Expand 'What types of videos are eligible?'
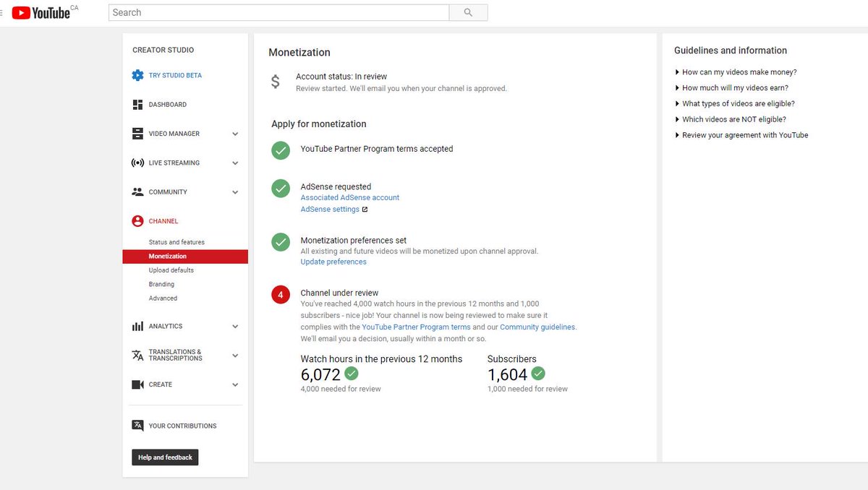 tap(734, 104)
